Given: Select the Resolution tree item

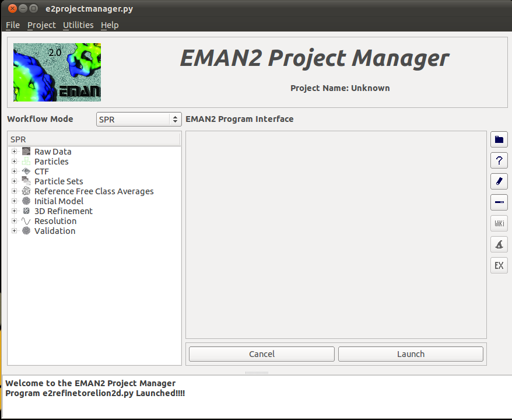Looking at the screenshot, I should click(x=55, y=221).
